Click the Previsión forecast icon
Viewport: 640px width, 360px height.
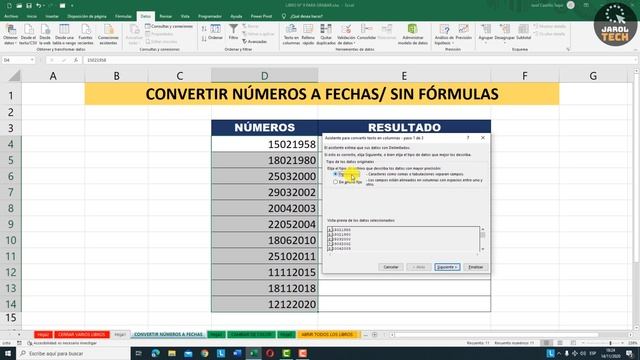click(464, 33)
